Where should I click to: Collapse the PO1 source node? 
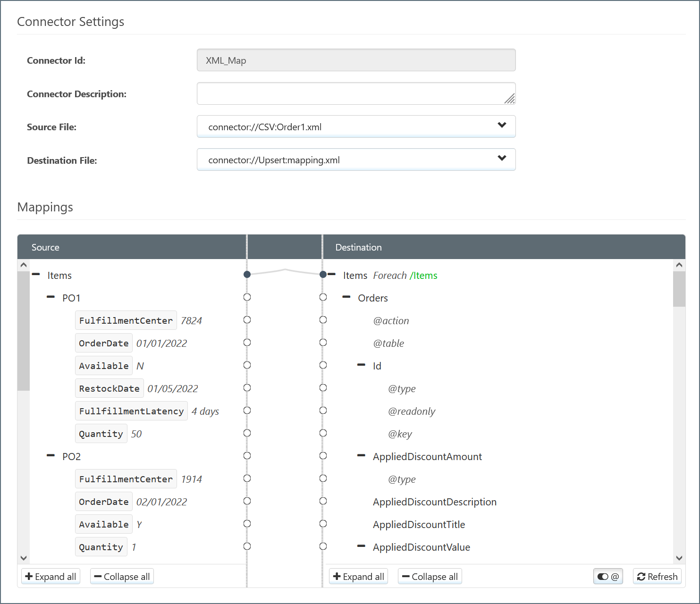(51, 297)
